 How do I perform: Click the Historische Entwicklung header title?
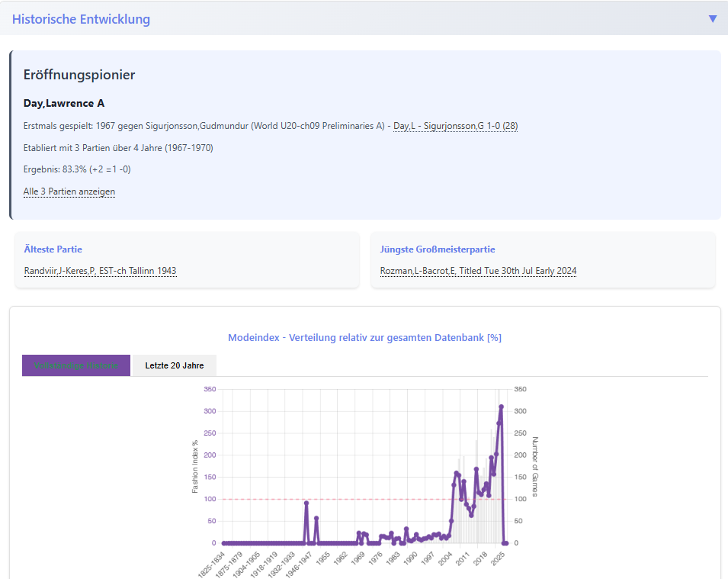[x=81, y=19]
